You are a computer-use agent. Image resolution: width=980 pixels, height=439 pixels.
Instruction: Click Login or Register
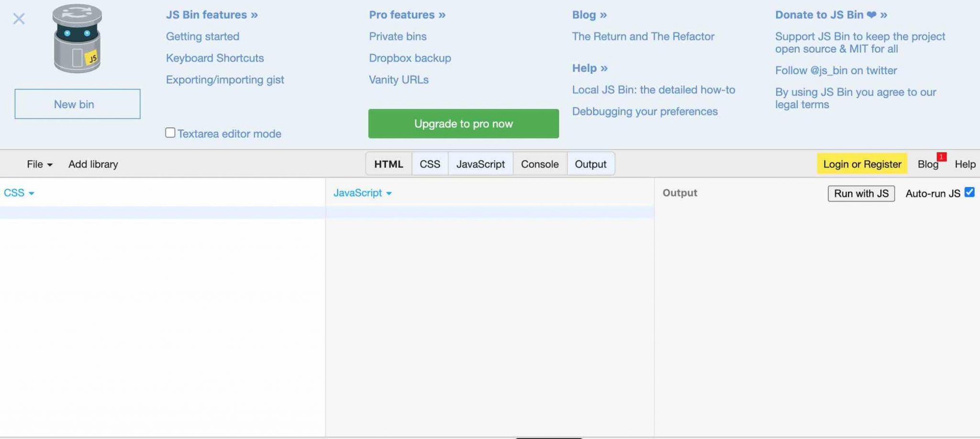[x=862, y=164]
